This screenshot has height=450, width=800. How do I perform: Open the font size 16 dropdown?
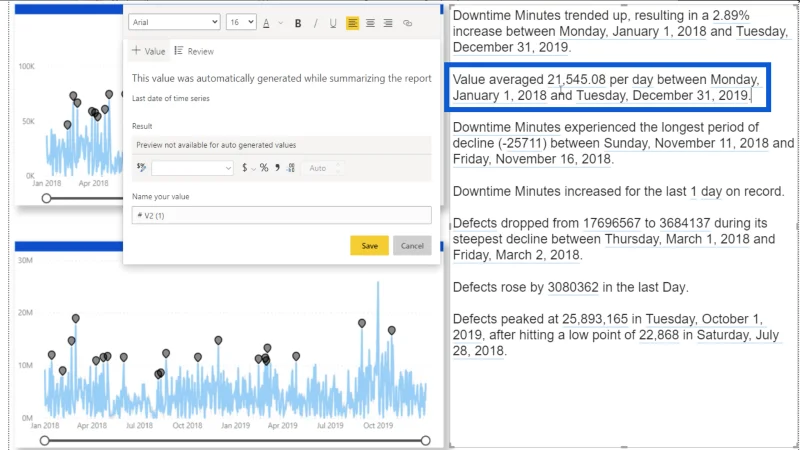click(241, 22)
